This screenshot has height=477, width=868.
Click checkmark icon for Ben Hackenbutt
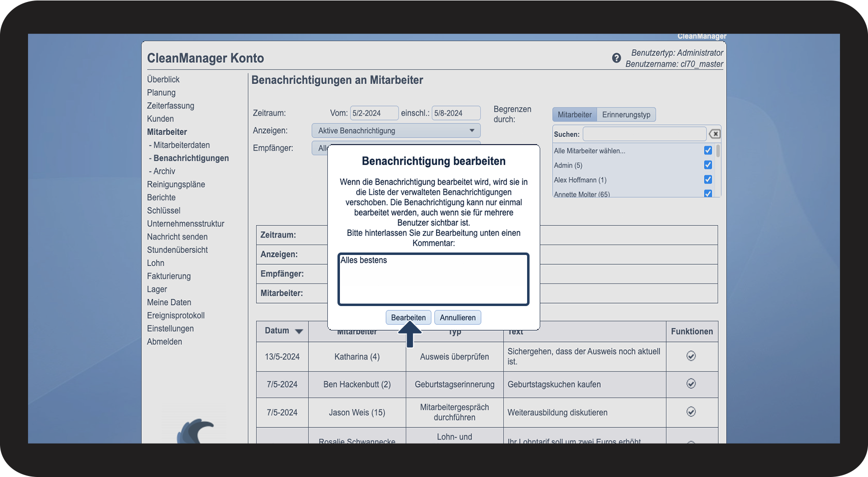pyautogui.click(x=691, y=384)
